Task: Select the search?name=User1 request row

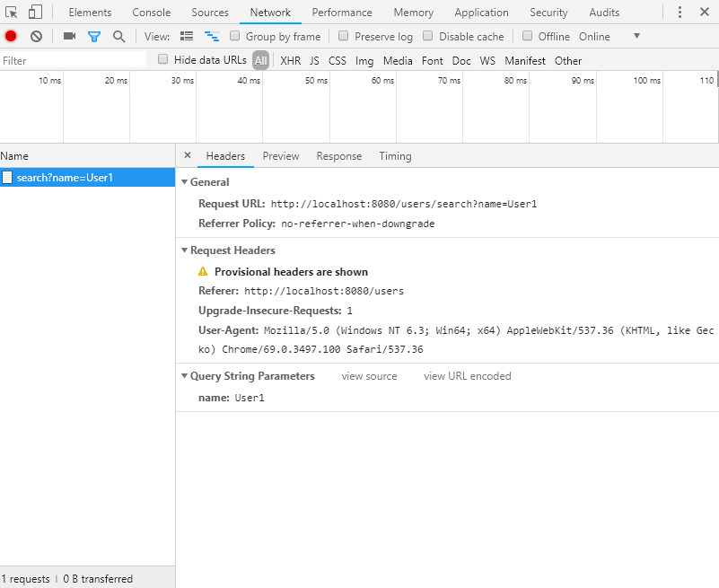Action: (x=88, y=178)
